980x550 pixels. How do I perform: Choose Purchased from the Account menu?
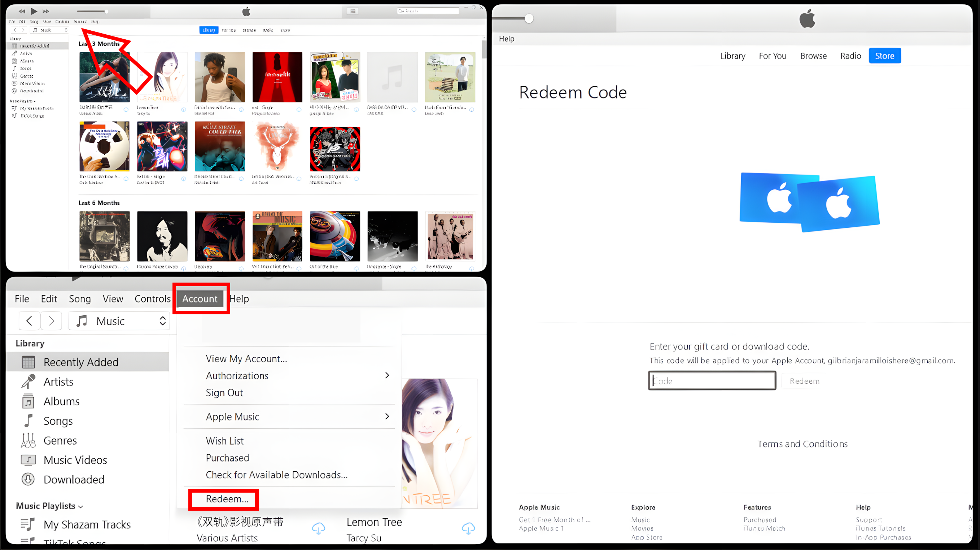[x=227, y=458]
